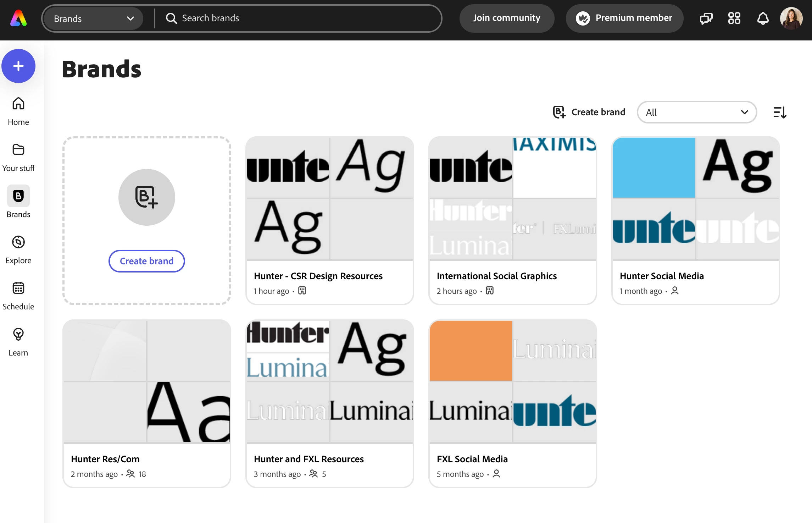
Task: Open Schedule in the sidebar
Action: 18,296
